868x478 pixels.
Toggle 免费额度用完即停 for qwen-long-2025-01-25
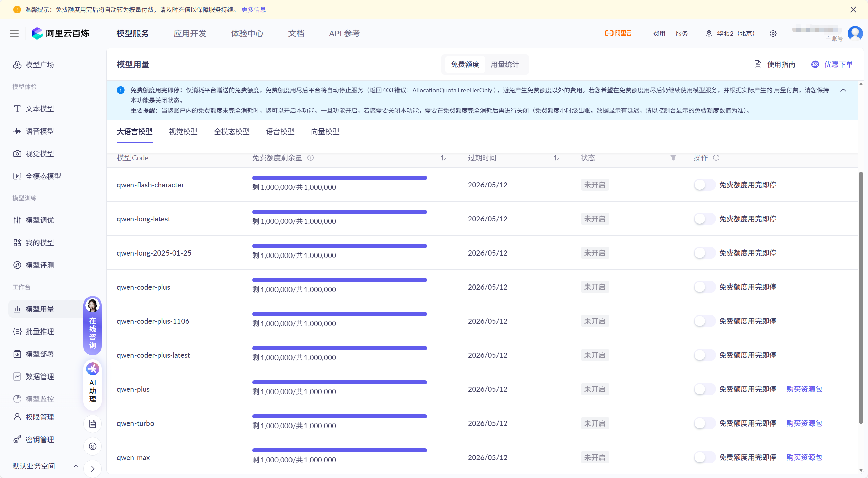pos(704,253)
